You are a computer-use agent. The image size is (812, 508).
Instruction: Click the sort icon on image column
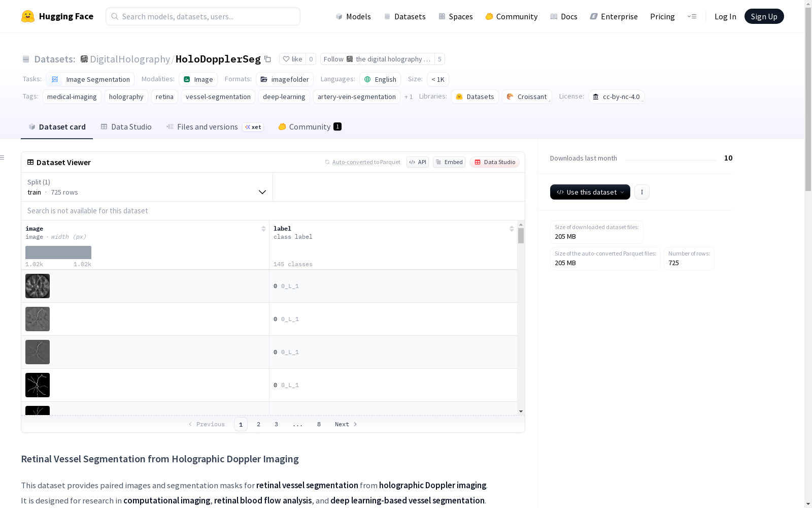pos(263,229)
